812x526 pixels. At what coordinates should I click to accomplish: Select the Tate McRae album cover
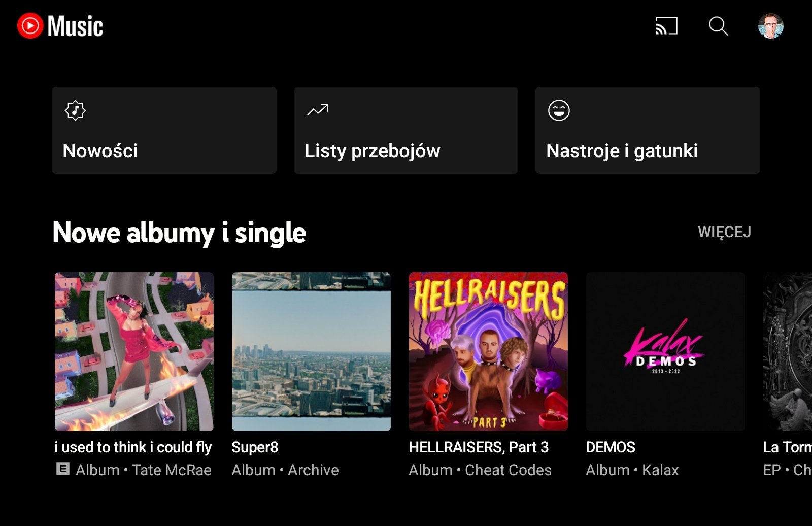point(134,351)
